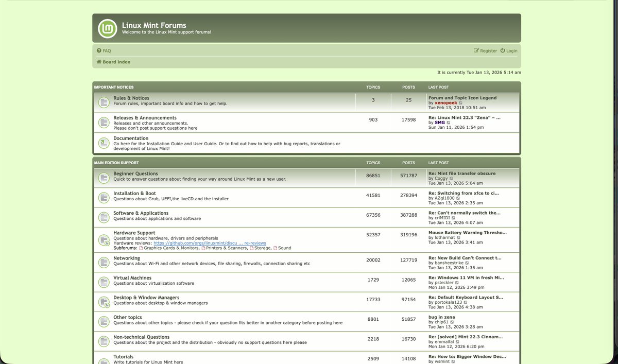This screenshot has height=364, width=618.
Task: Click the Board index home icon
Action: point(99,62)
